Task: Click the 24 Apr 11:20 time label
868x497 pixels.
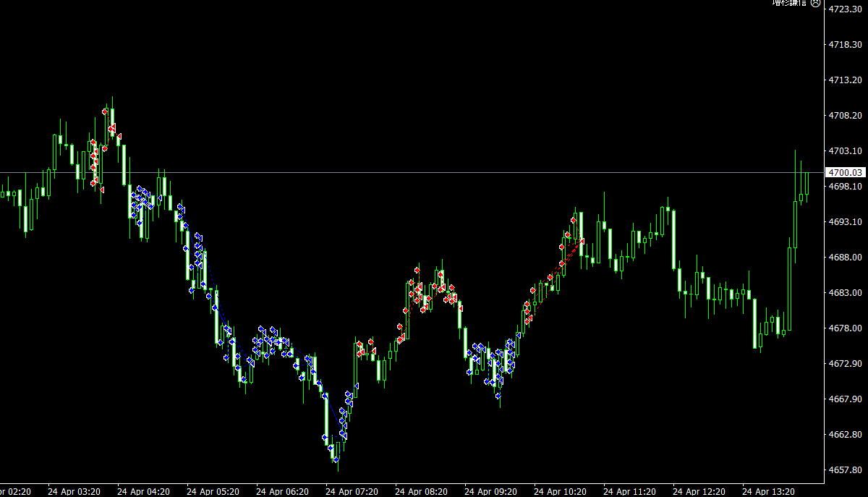Action: (629, 491)
